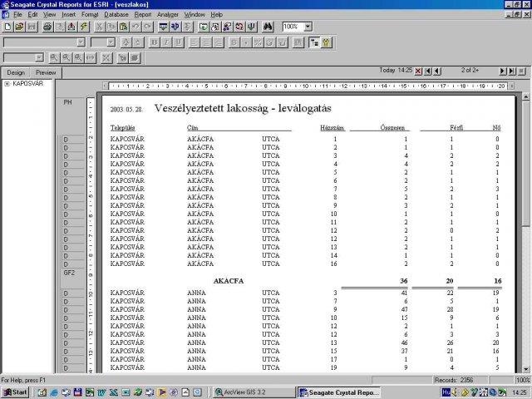Open the 100% zoom dropdown

pos(308,27)
